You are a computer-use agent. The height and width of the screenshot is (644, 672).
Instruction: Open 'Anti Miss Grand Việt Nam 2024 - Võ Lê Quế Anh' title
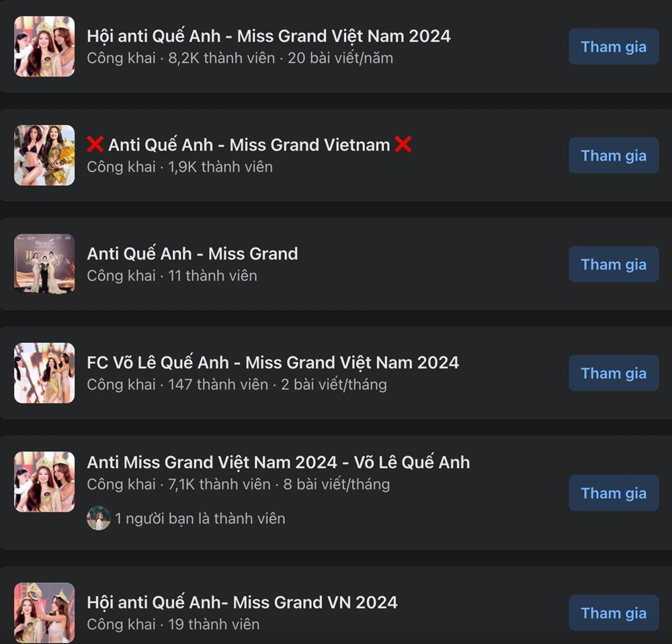[x=279, y=462]
